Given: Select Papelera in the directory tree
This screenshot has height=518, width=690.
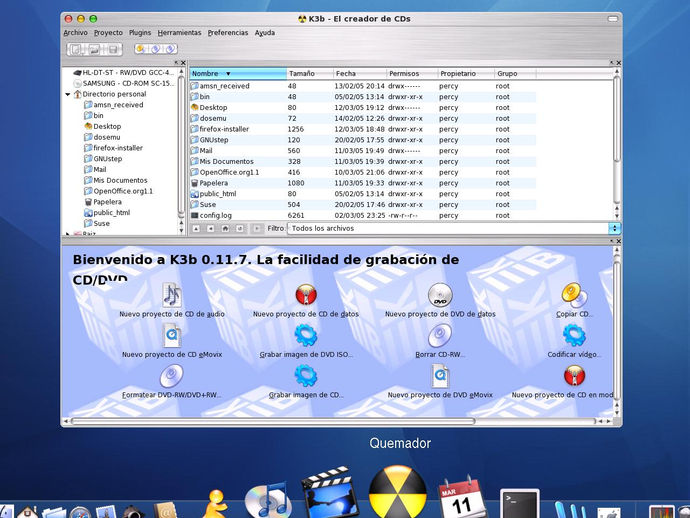Looking at the screenshot, I should pos(103,202).
